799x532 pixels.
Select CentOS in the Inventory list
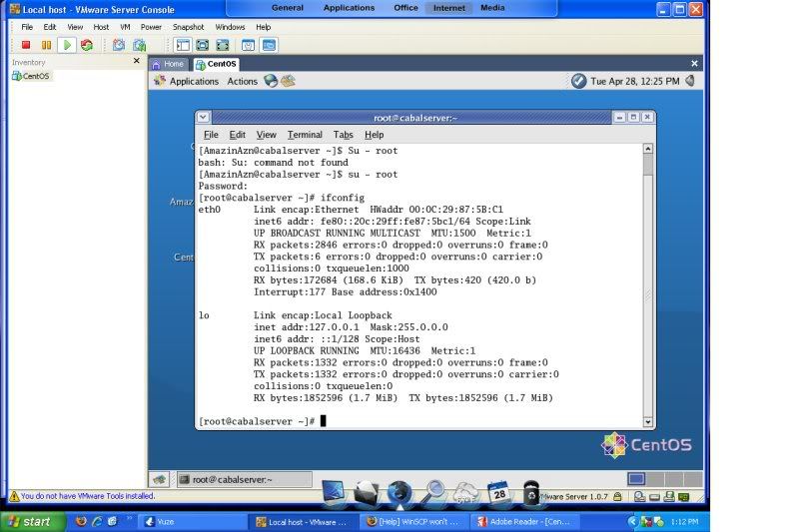tap(35, 76)
